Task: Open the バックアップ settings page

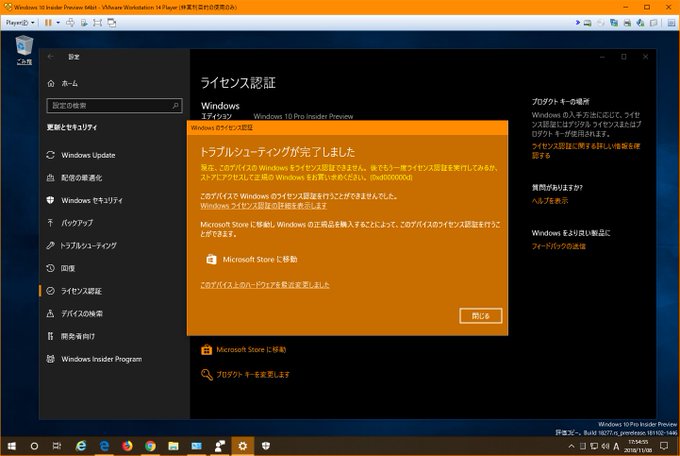Action: pyautogui.click(x=70, y=223)
